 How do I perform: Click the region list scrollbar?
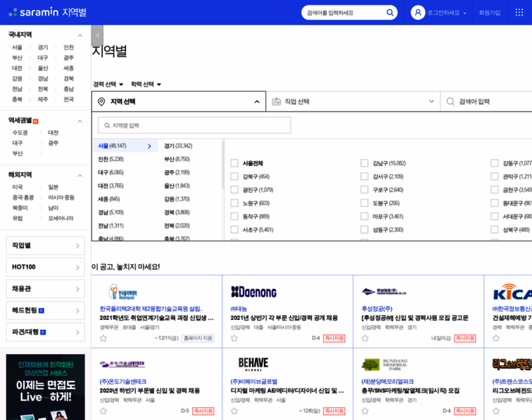[223, 189]
